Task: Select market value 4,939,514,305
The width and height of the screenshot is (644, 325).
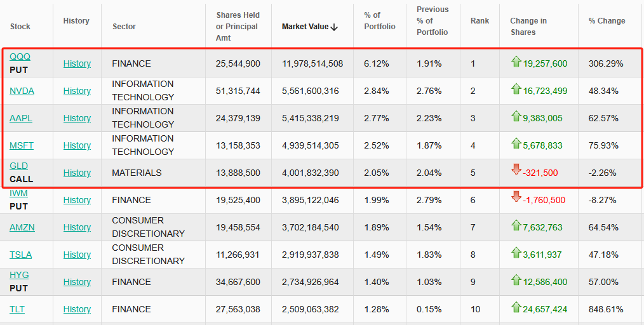Action: (x=311, y=145)
